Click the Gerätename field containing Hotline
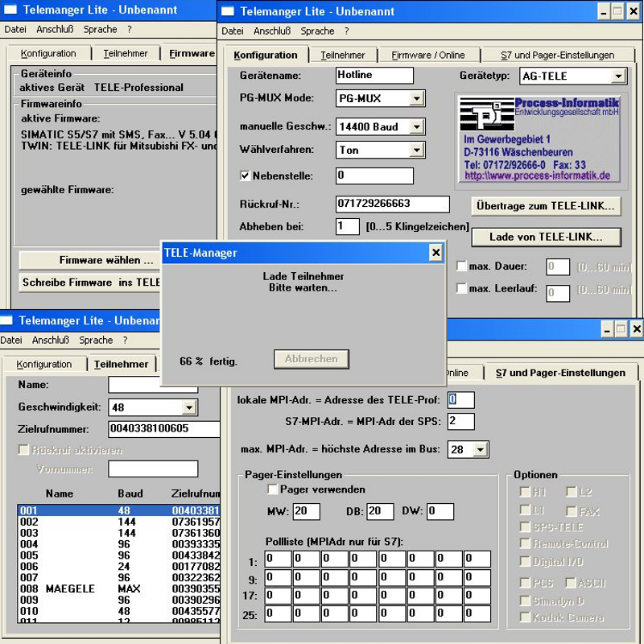 [374, 75]
